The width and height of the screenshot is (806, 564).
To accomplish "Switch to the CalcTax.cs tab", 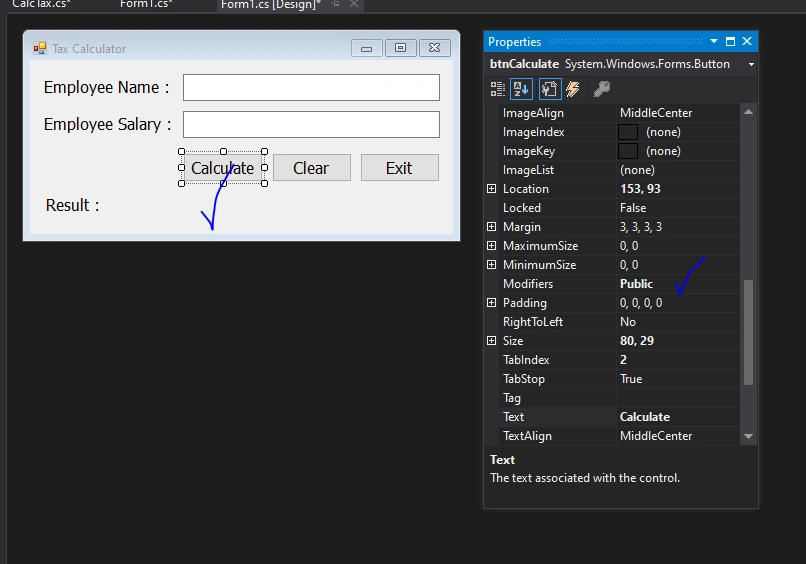I will coord(41,4).
